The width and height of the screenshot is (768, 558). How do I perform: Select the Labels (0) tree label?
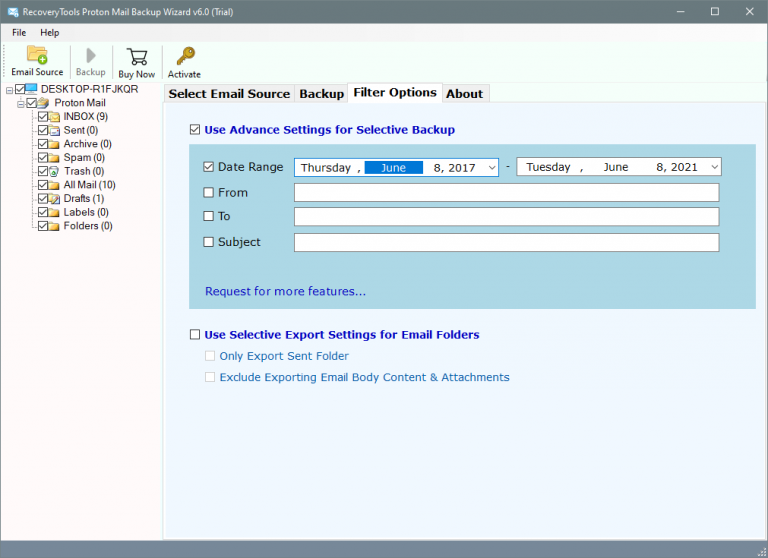click(x=86, y=212)
